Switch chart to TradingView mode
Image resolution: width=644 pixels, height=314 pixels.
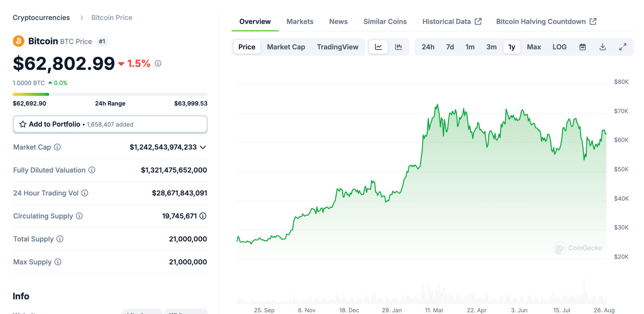[x=337, y=47]
